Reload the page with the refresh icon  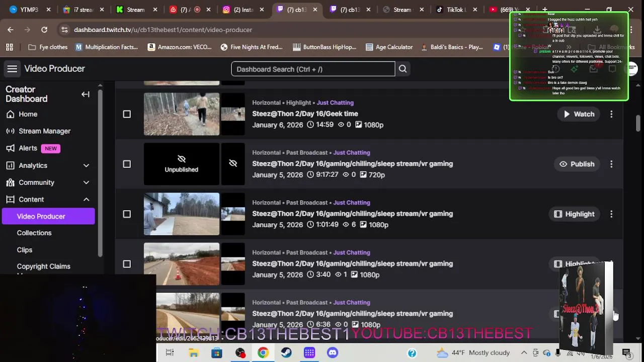click(x=44, y=30)
